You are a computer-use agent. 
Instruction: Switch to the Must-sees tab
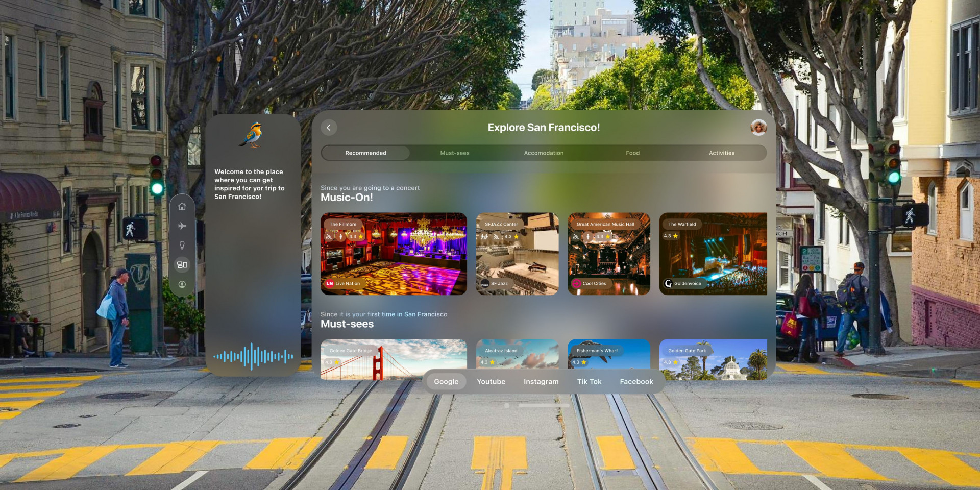point(455,153)
